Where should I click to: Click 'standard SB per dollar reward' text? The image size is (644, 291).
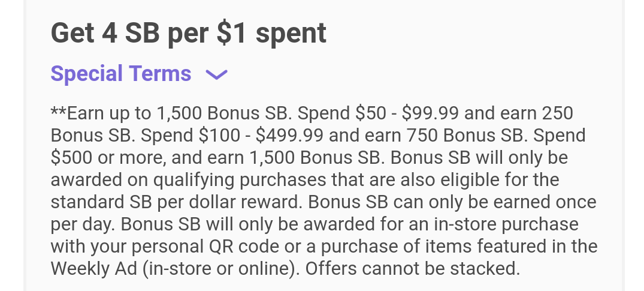click(x=177, y=202)
